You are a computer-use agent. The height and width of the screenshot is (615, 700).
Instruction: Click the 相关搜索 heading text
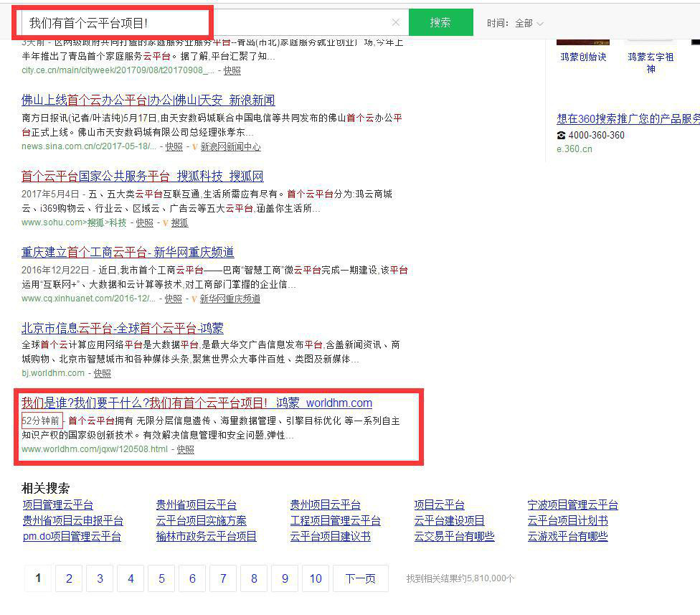click(45, 488)
